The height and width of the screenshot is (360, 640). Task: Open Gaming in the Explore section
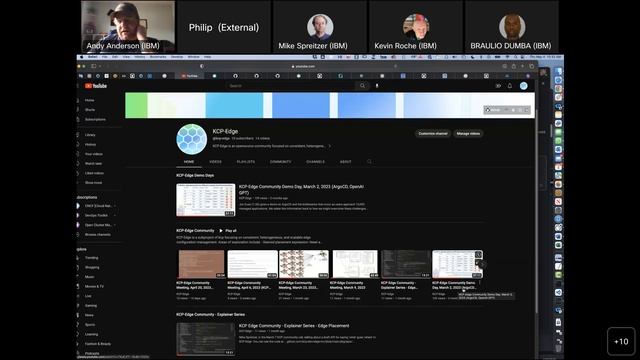(x=91, y=305)
